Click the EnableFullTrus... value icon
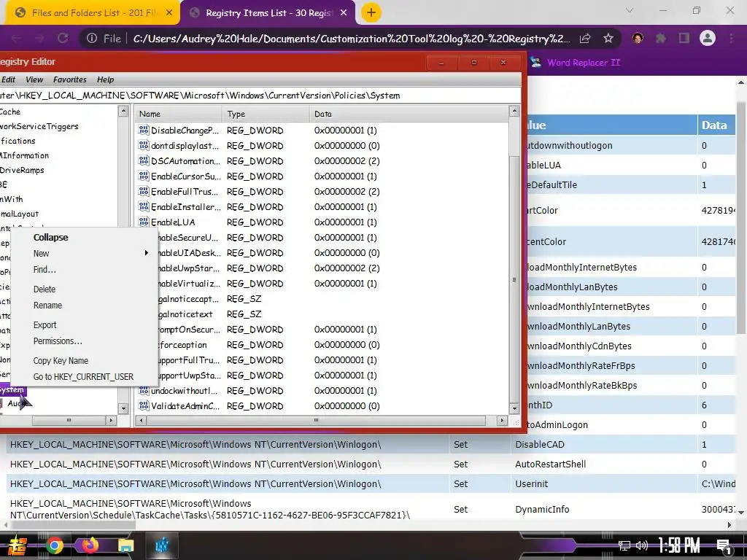The image size is (747, 560). pyautogui.click(x=144, y=191)
